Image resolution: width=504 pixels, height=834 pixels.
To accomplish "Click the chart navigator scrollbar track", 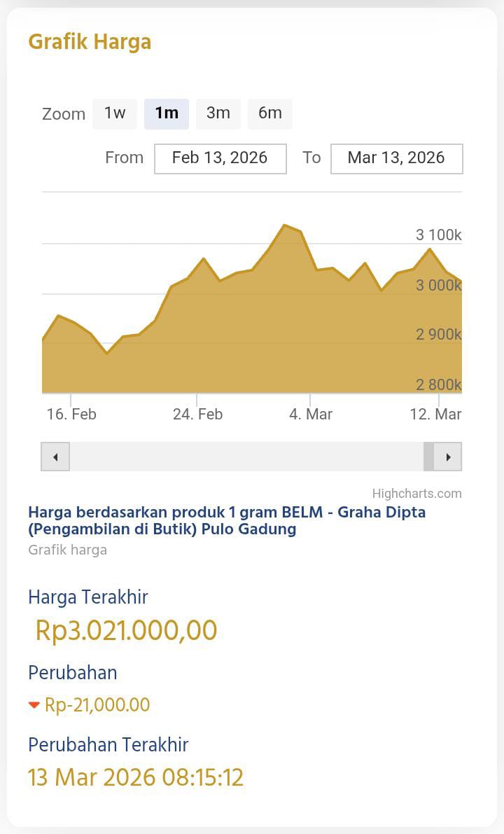I will pos(245,457).
